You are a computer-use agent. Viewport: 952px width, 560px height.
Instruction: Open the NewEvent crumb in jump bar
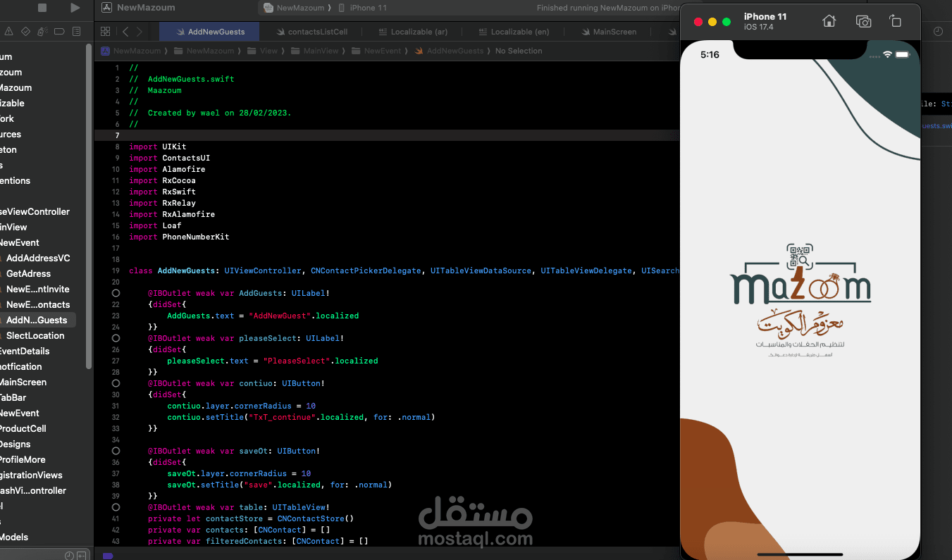point(377,51)
